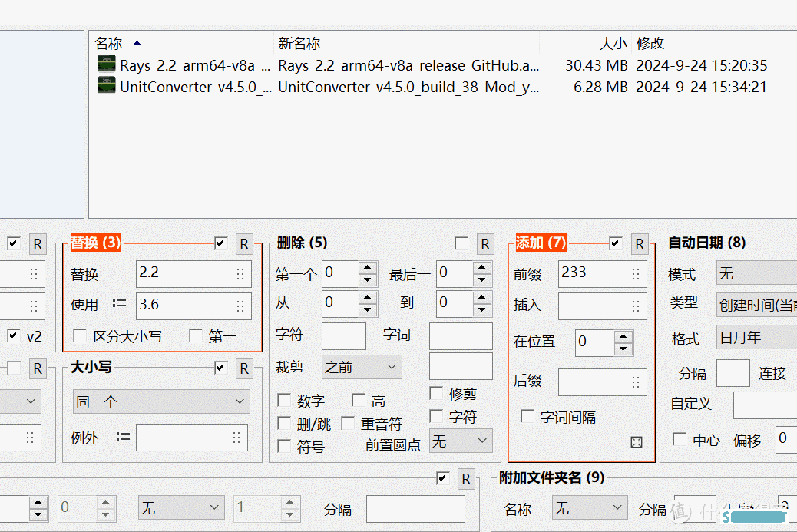Click the 后缀 input field
The image size is (797, 532).
[602, 382]
